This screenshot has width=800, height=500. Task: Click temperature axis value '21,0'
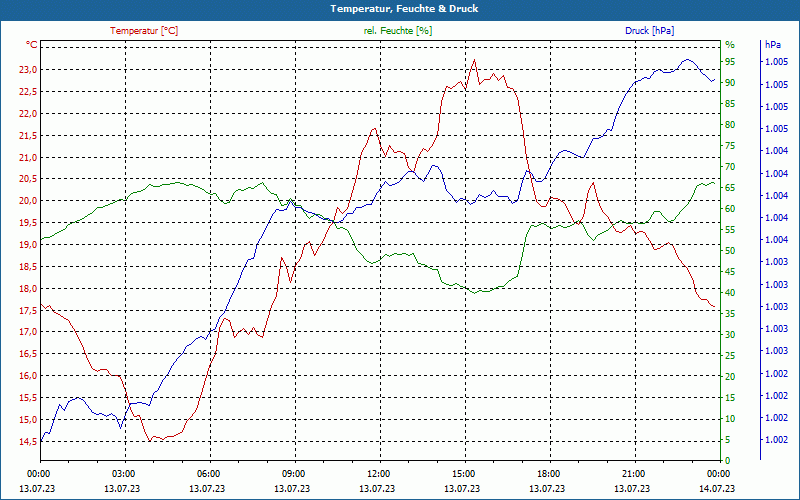tap(28, 158)
